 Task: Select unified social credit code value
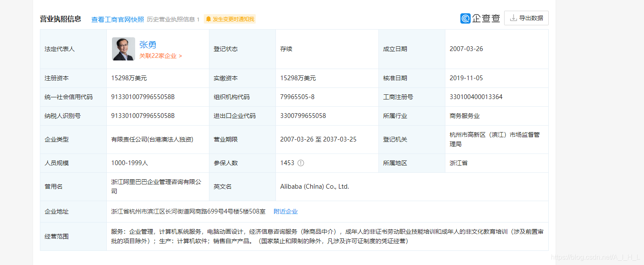coord(143,97)
